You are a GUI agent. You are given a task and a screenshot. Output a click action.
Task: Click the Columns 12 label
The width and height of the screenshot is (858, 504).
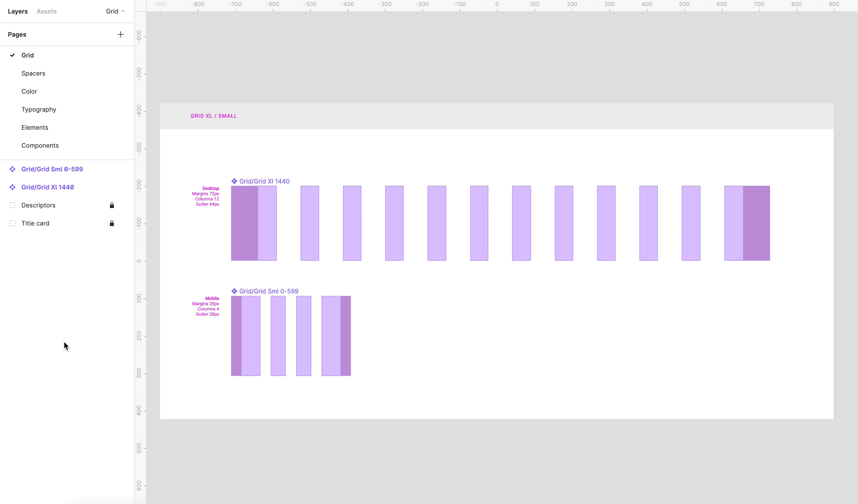point(207,199)
